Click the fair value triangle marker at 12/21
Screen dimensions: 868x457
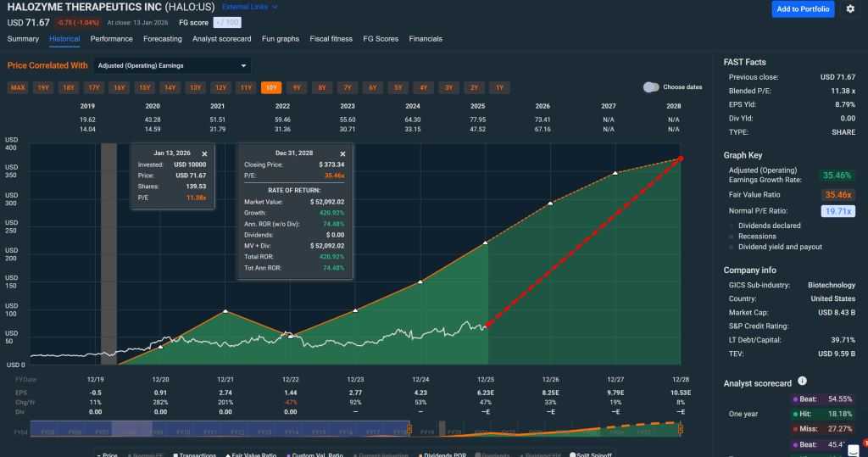[225, 311]
